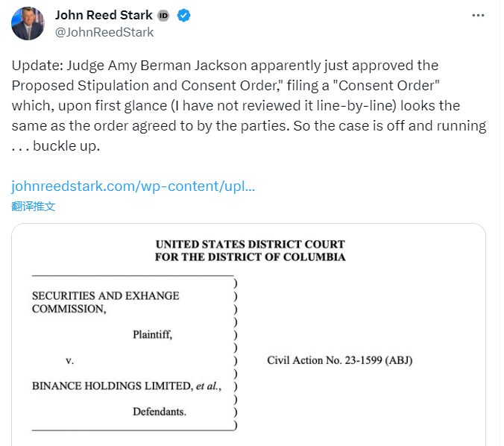
Task: Click the United States District Court heading
Action: (x=250, y=245)
